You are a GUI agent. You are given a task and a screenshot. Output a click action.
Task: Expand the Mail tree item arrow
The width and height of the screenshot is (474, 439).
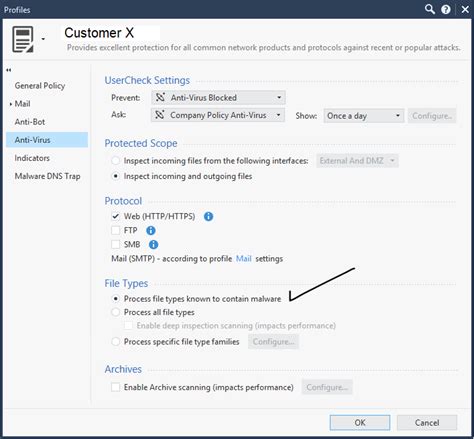pyautogui.click(x=11, y=104)
